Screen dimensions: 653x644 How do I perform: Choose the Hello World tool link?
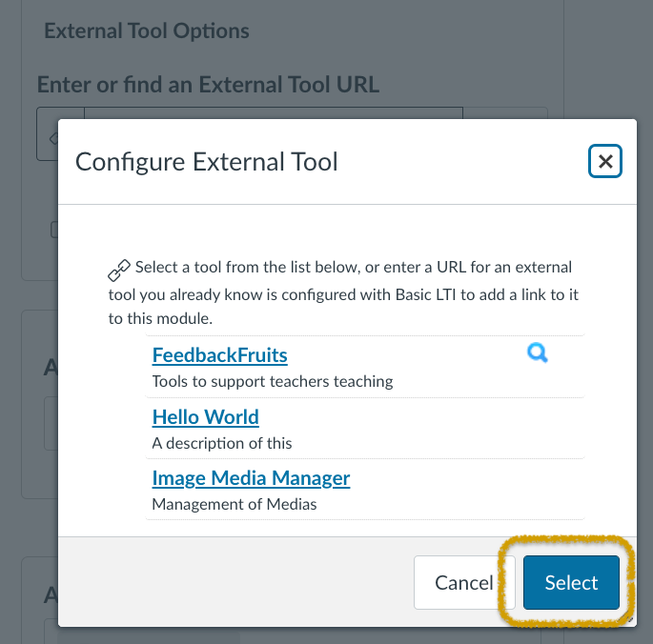click(x=205, y=417)
